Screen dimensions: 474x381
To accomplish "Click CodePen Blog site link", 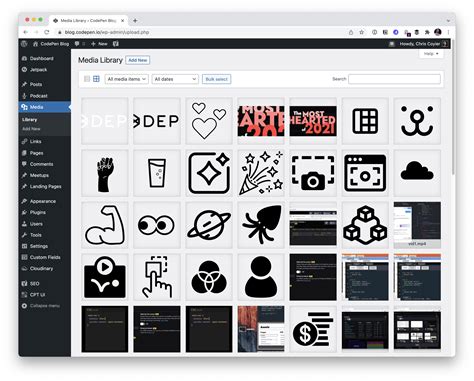I will pyautogui.click(x=51, y=44).
